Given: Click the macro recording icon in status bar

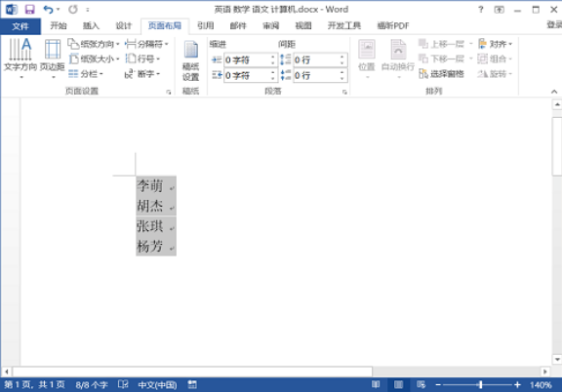Looking at the screenshot, I should point(192,385).
